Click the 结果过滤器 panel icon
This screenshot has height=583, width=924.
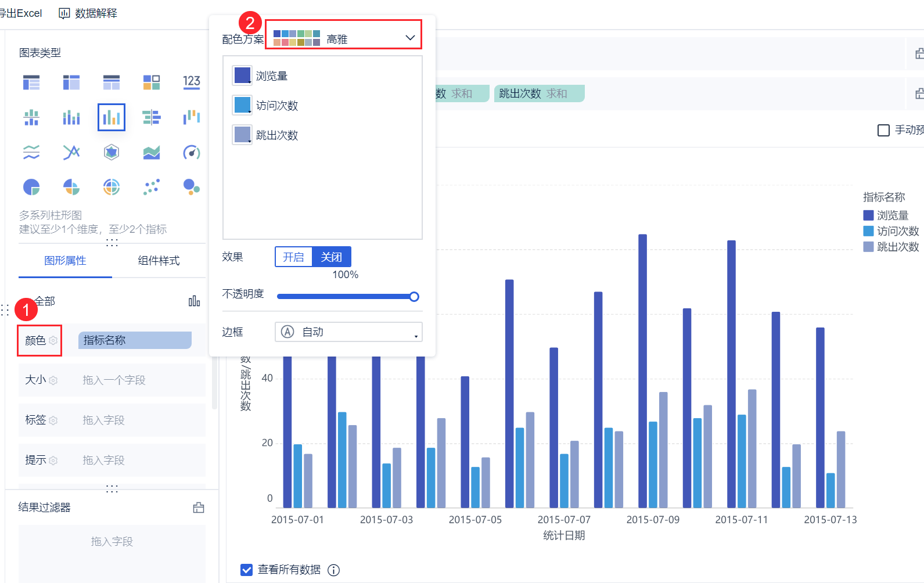[199, 508]
